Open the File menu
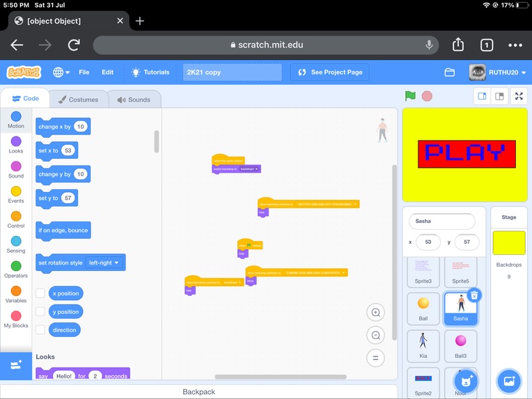 click(84, 72)
